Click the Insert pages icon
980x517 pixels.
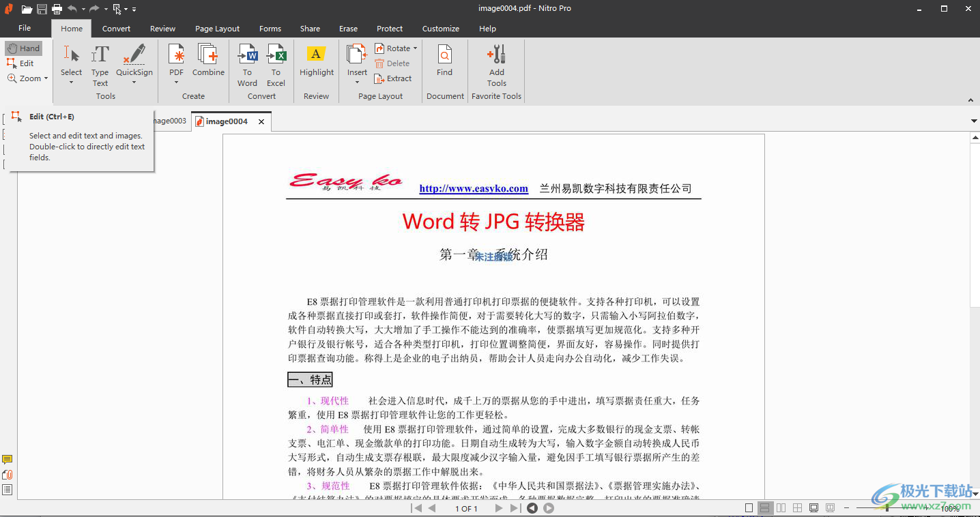pyautogui.click(x=357, y=55)
